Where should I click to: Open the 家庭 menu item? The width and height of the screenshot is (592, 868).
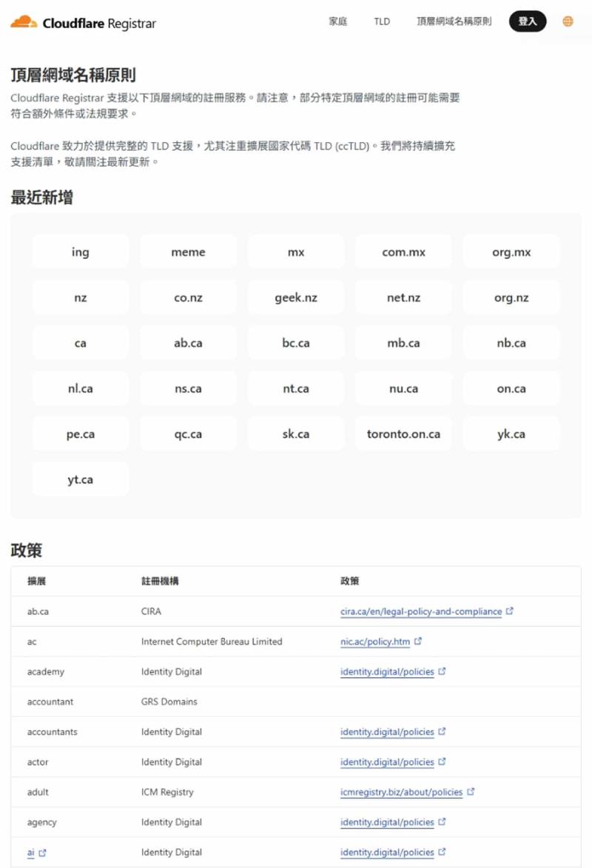[x=337, y=21]
